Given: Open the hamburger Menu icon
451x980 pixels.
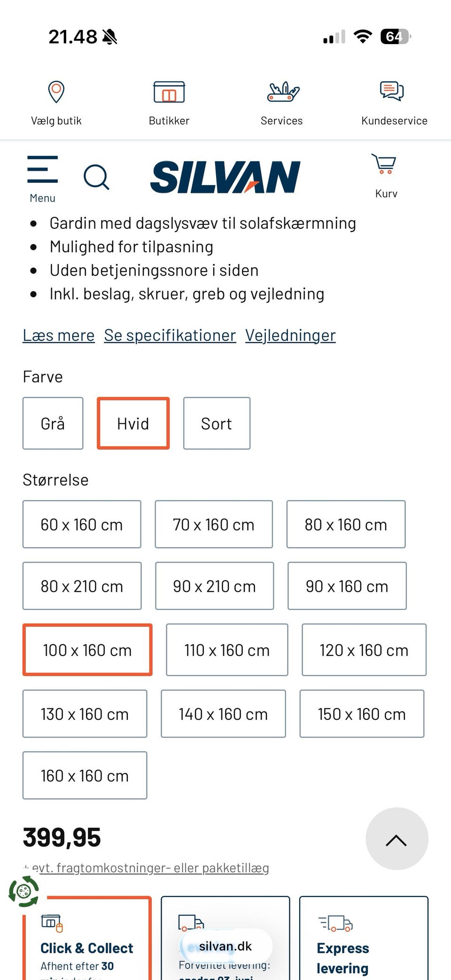Looking at the screenshot, I should 42,169.
